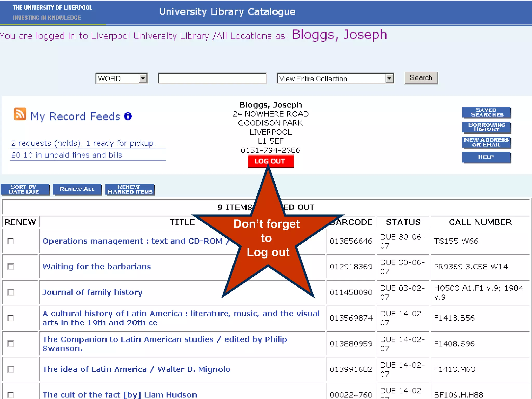Click call number PR9369.3.C58.W14
Image resolution: width=532 pixels, height=399 pixels.
click(x=471, y=267)
